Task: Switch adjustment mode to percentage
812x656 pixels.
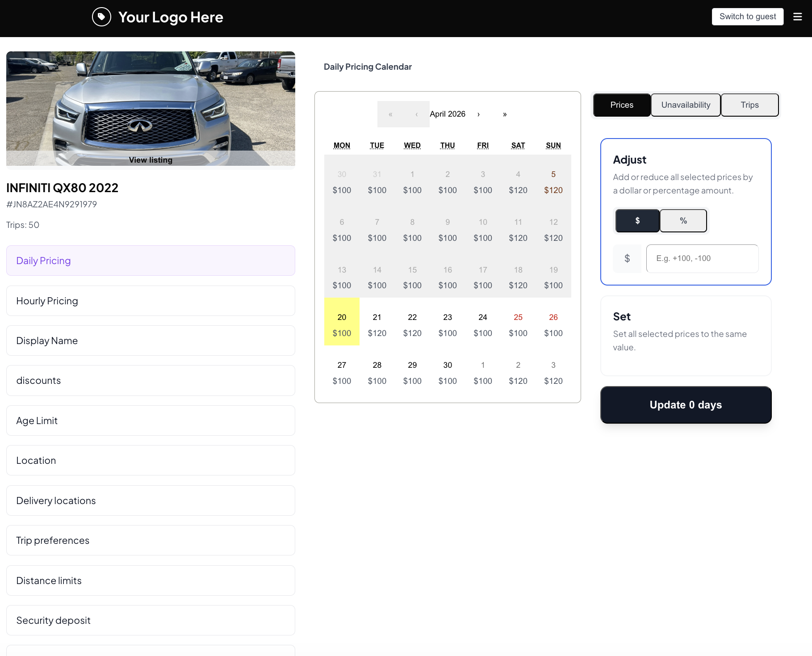Action: pyautogui.click(x=683, y=220)
